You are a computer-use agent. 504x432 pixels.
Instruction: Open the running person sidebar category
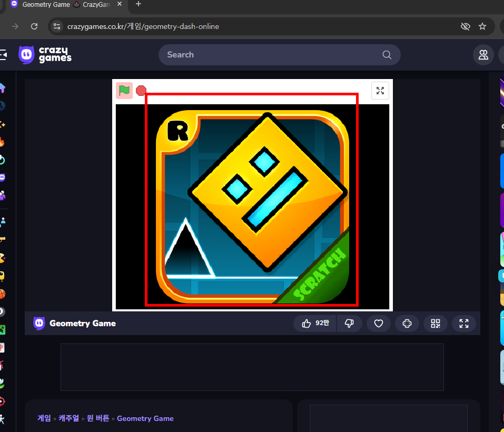(2, 419)
